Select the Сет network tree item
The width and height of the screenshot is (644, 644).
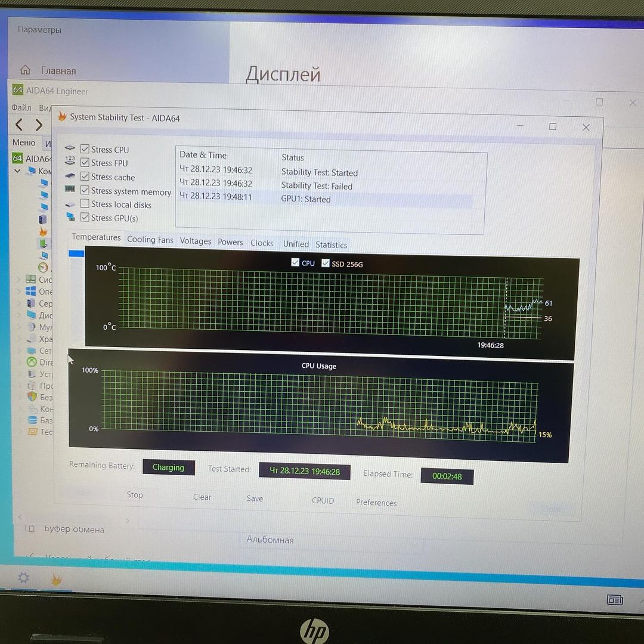click(40, 351)
